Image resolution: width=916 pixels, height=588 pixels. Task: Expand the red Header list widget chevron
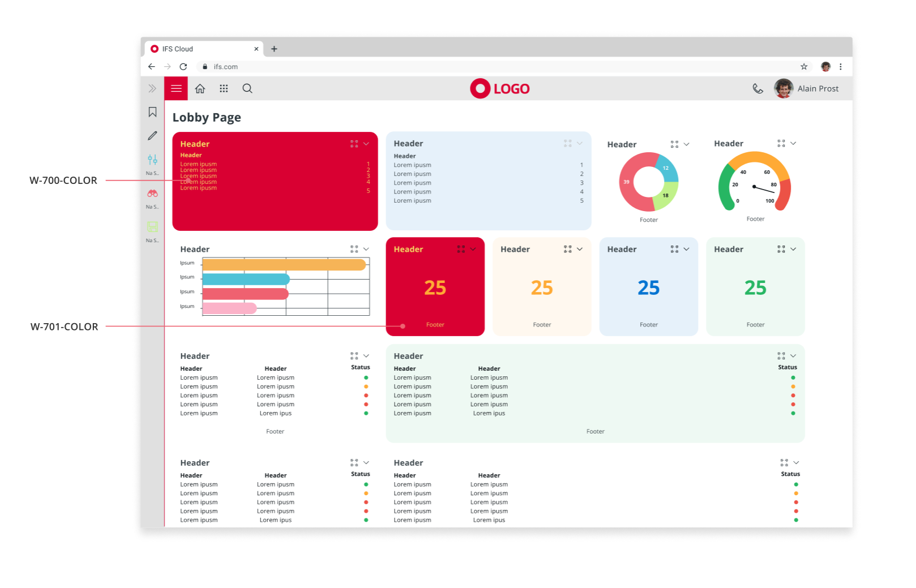coord(366,144)
